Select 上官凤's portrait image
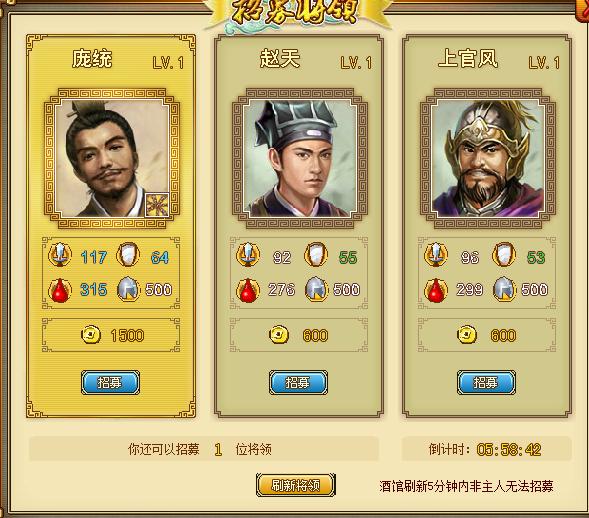Viewport: 589px width, 518px height. 487,158
